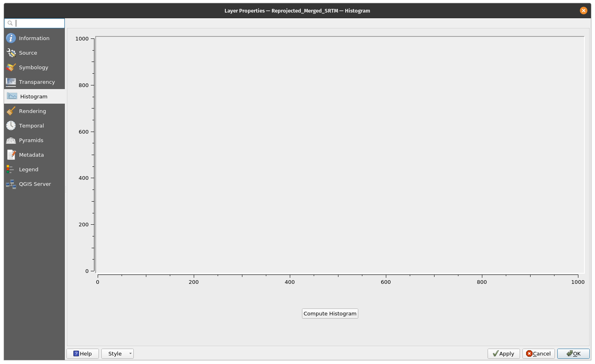Click the Compute Histogram button

(x=330, y=313)
